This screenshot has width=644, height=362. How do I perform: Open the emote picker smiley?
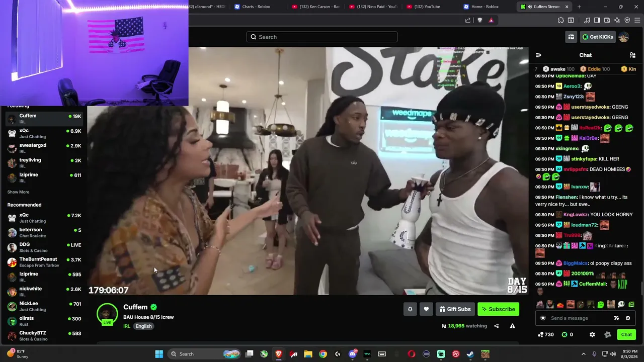628,318
